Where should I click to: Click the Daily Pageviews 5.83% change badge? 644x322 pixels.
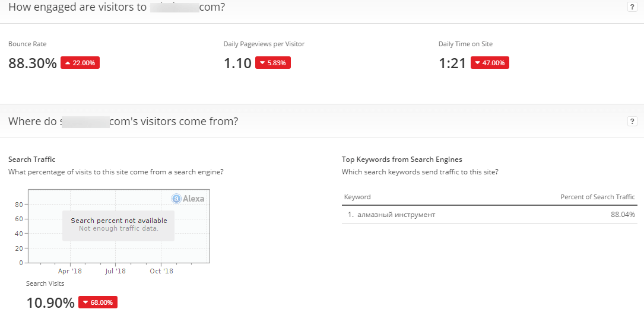[273, 63]
